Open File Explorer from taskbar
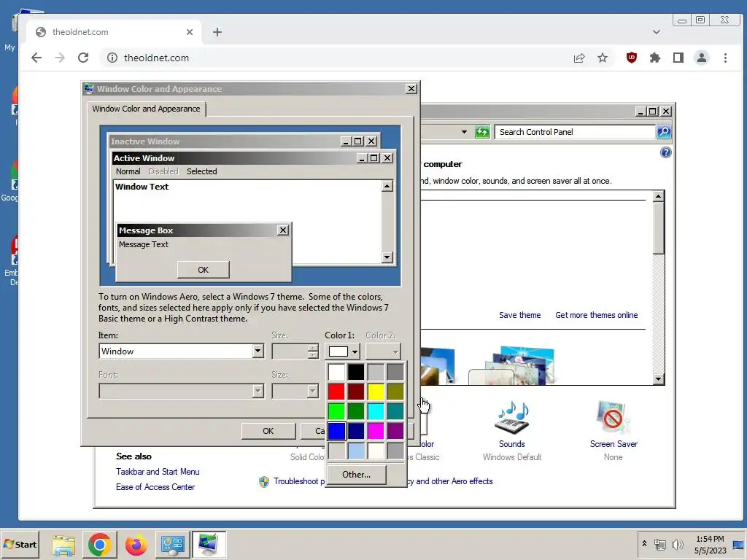Viewport: 747px width, 560px height. [63, 545]
